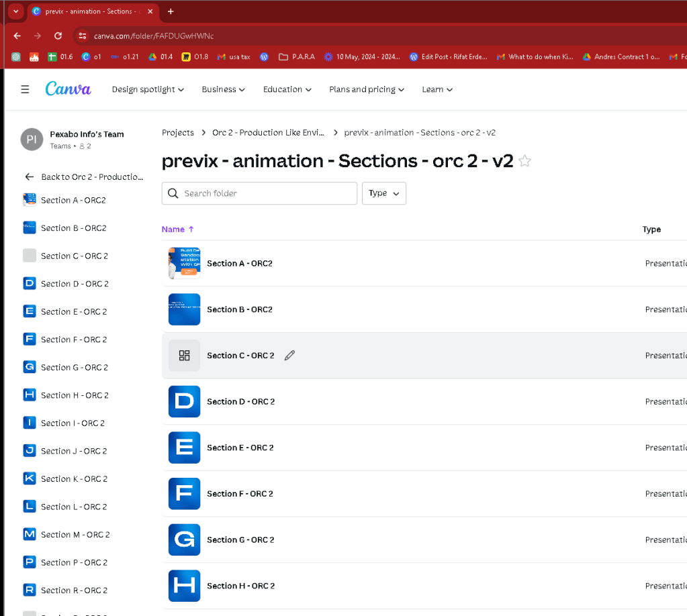Click the previx - animation breadcrumb
Viewport: 687px width, 616px height.
(420, 132)
